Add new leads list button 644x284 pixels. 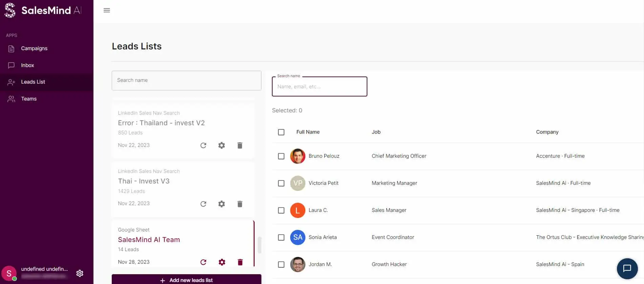pos(187,280)
